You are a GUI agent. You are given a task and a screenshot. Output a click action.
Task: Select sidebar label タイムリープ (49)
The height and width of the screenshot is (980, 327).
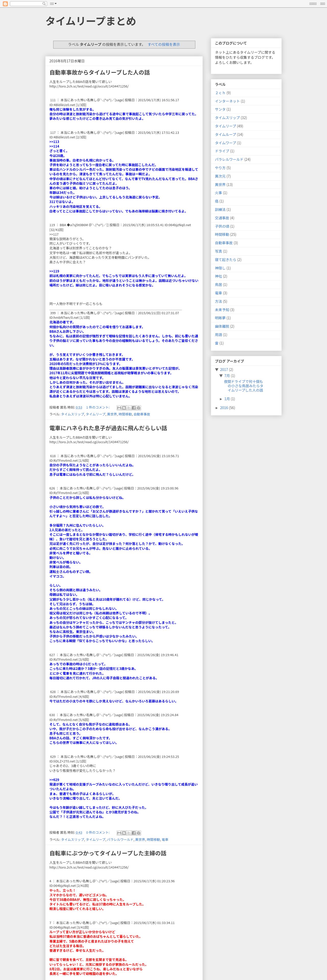click(225, 126)
